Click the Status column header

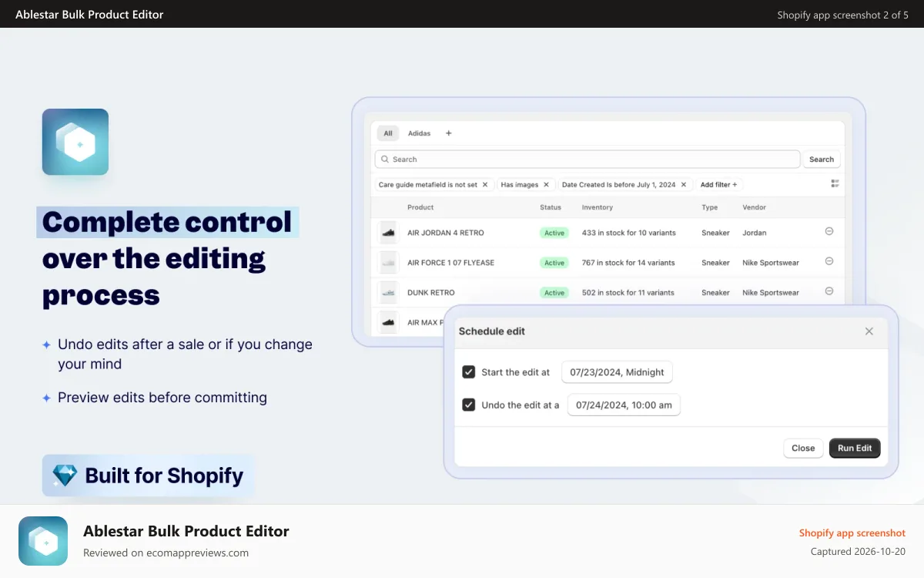[x=551, y=207]
